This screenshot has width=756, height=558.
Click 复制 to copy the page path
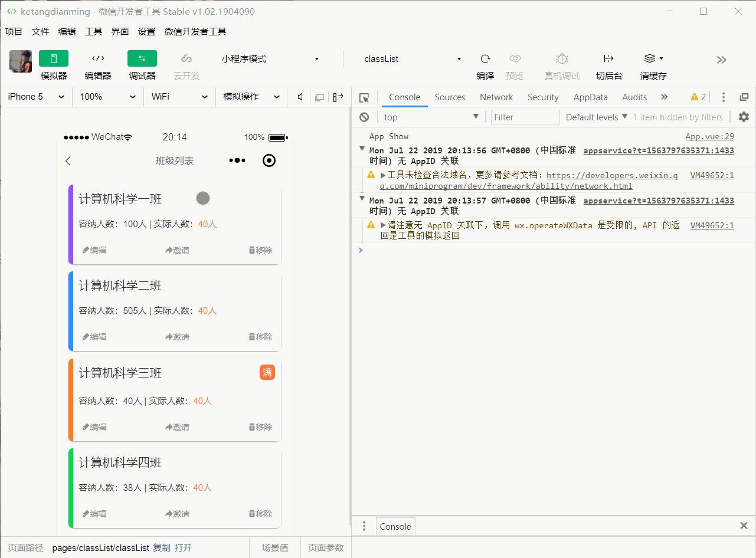[x=161, y=548]
